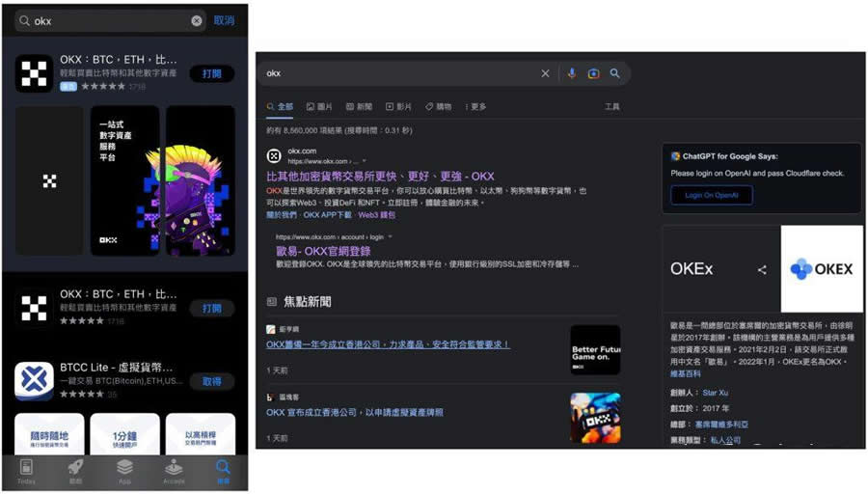Clear the Google search query with the X
Viewport: 868px width, 494px height.
click(x=545, y=73)
